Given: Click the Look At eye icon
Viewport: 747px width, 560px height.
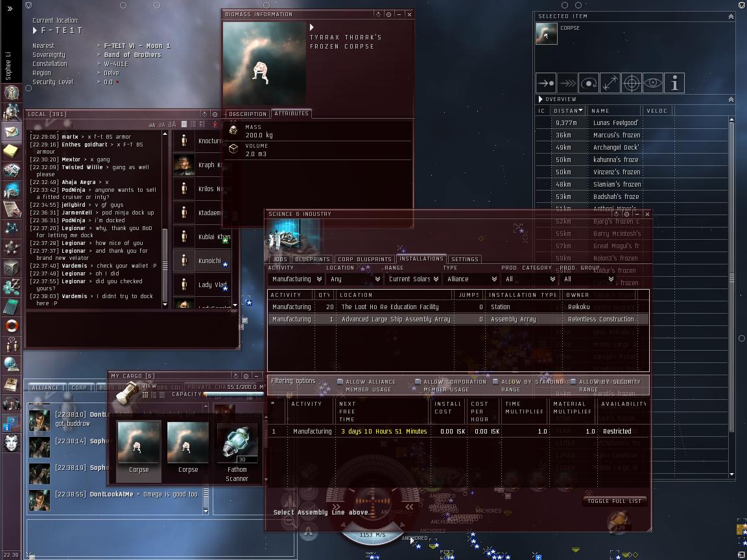Looking at the screenshot, I should tap(653, 84).
